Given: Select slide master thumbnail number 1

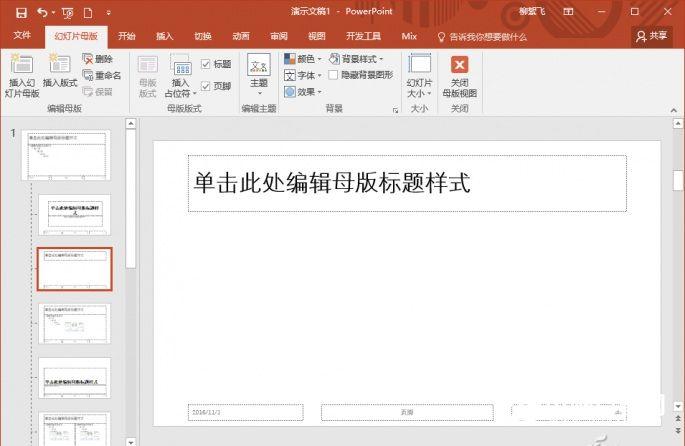Looking at the screenshot, I should point(66,156).
